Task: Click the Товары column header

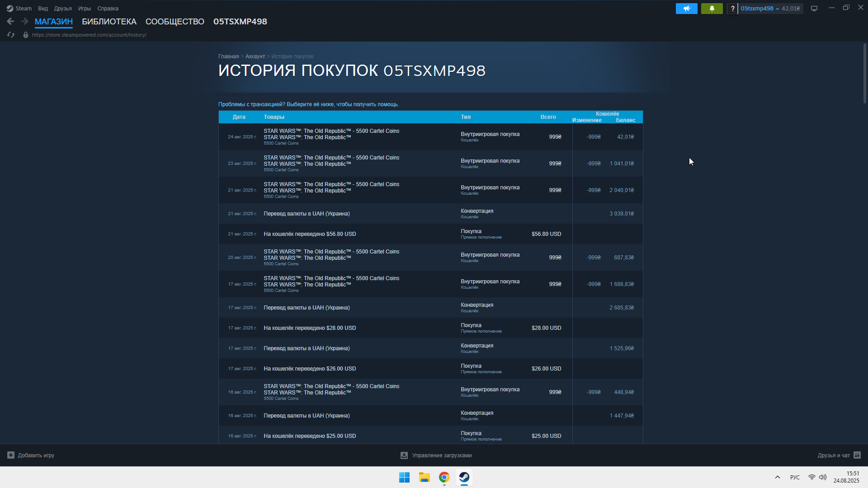Action: (274, 117)
